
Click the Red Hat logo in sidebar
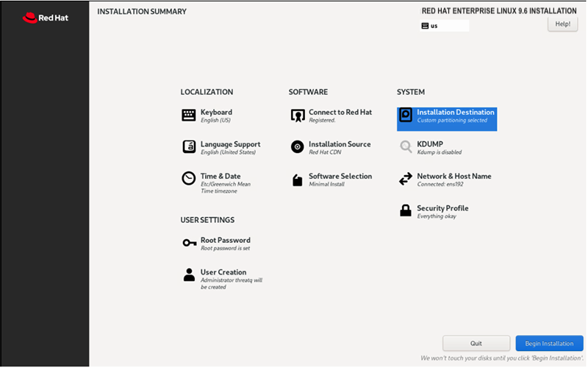(x=46, y=17)
